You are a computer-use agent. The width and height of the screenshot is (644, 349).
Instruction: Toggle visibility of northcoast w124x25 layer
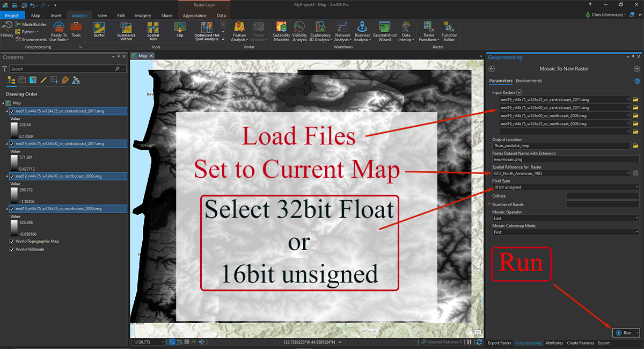[12, 208]
